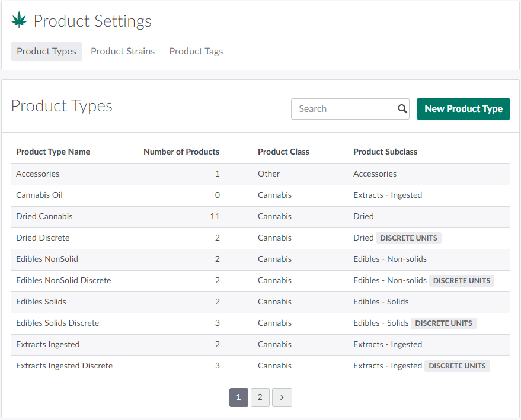521x420 pixels.
Task: Open the Product Strains tab
Action: click(x=123, y=52)
